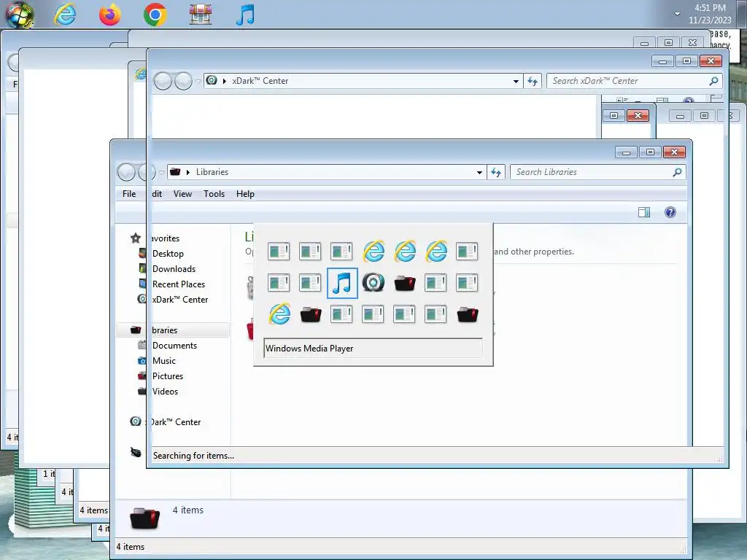Image resolution: width=747 pixels, height=560 pixels.
Task: Open xDark Center under Favorites
Action: 180,300
